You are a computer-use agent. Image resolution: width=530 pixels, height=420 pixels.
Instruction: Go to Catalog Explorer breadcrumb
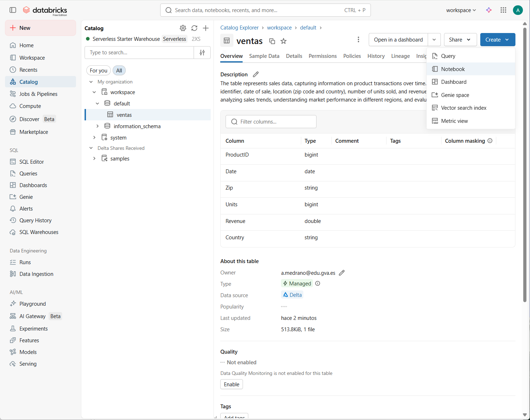(x=239, y=28)
